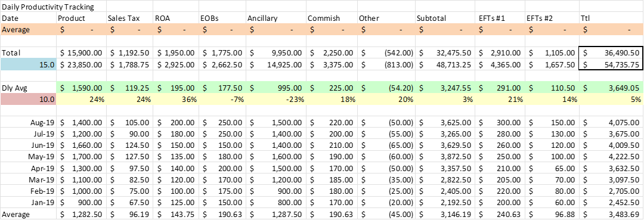Select the 'May-19' date cell
The height and width of the screenshot is (220, 644).
click(x=29, y=156)
